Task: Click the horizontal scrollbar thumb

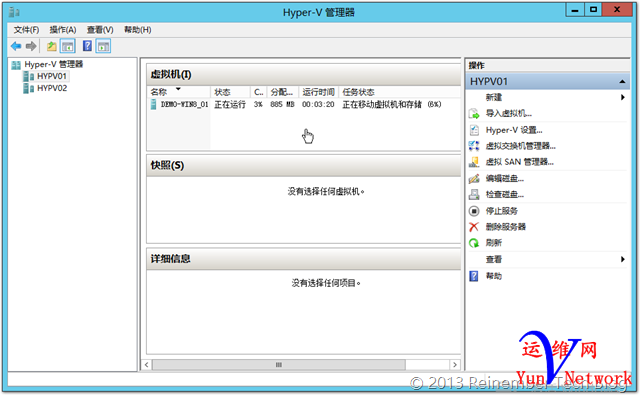Action: click(x=279, y=364)
